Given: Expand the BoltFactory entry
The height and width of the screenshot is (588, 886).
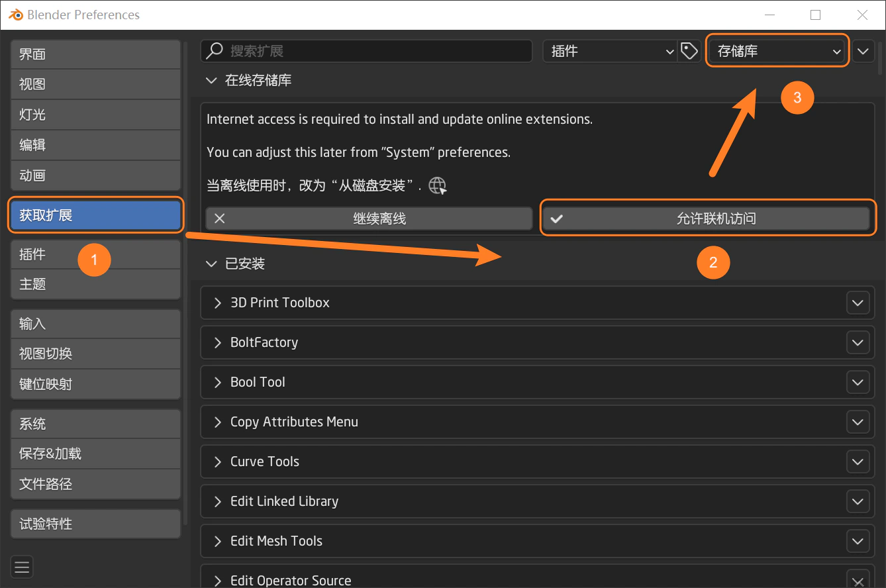Looking at the screenshot, I should coord(217,342).
